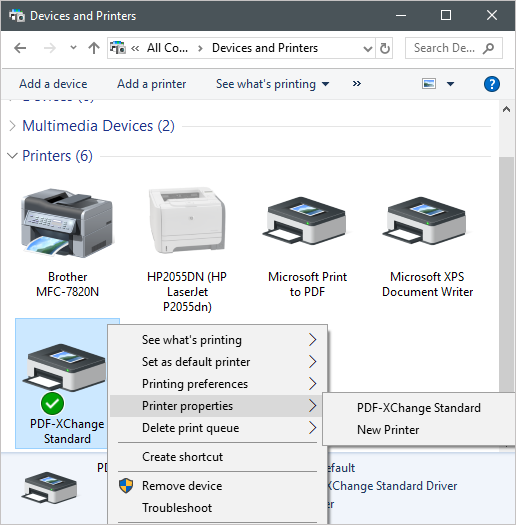The image size is (516, 525).
Task: Click the vertical scrollbar thumb
Action: (507, 275)
